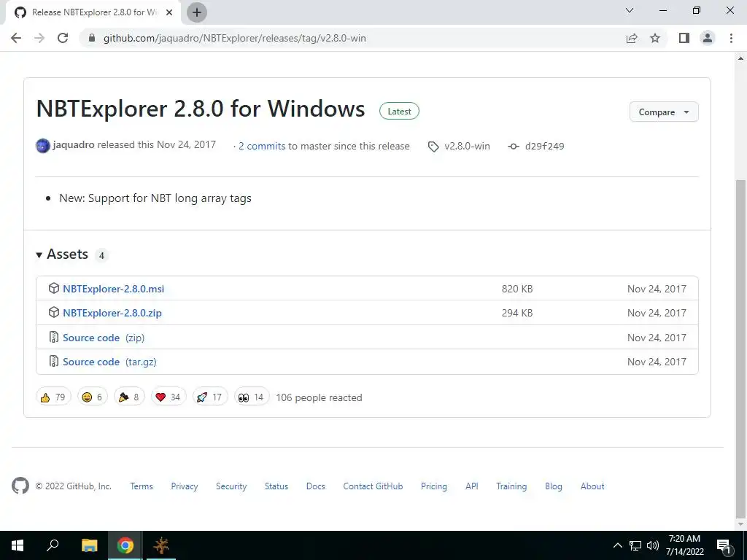Image resolution: width=747 pixels, height=560 pixels.
Task: Show hidden system tray icons
Action: (617, 545)
